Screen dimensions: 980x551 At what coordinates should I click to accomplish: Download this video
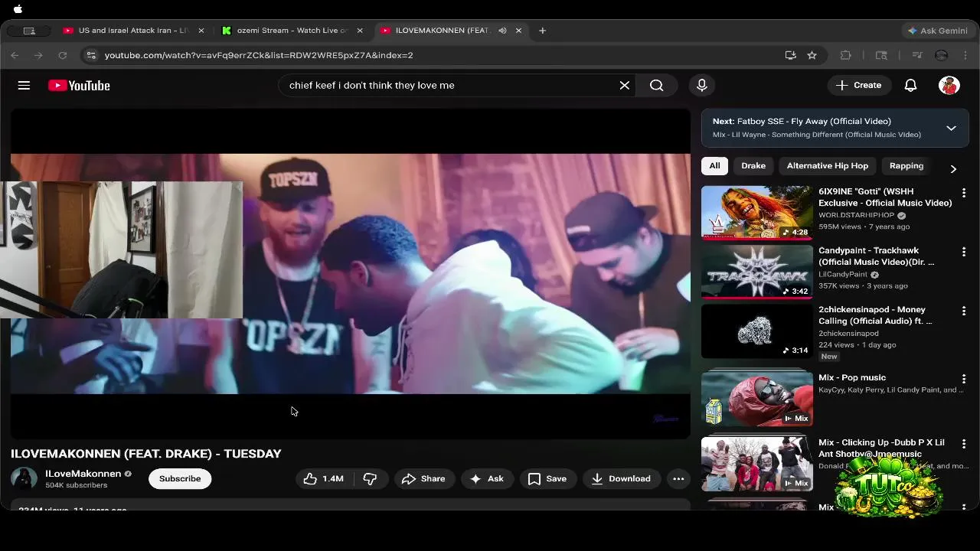(621, 478)
